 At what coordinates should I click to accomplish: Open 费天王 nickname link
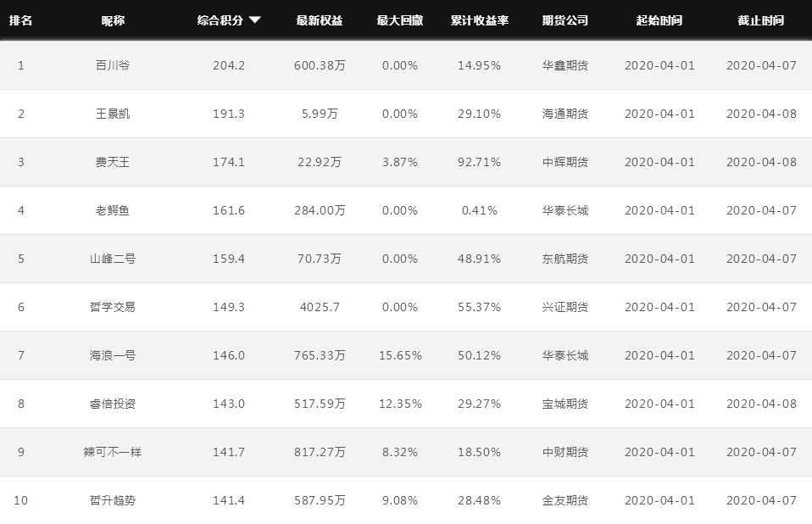pos(113,162)
